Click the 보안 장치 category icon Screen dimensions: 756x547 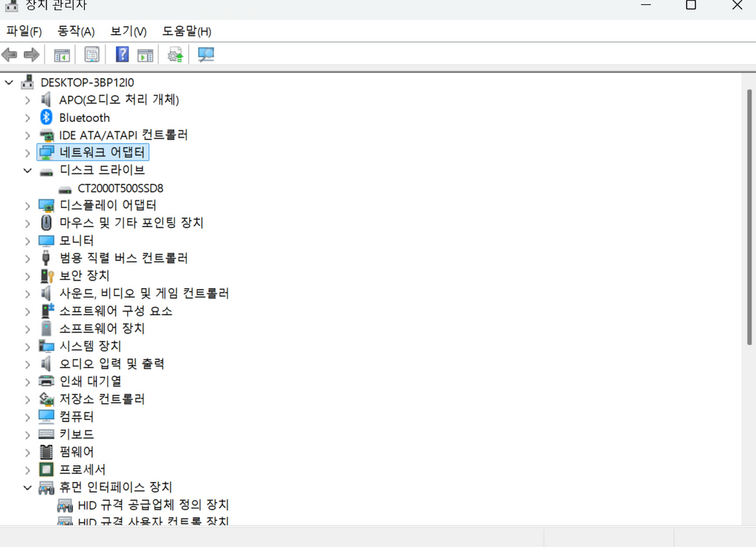coord(45,276)
